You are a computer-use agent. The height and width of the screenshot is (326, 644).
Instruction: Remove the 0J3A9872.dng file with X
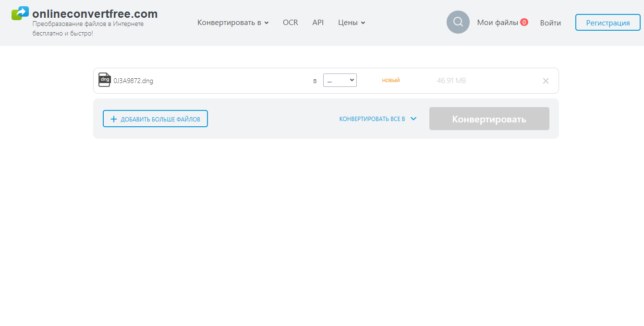click(x=546, y=81)
